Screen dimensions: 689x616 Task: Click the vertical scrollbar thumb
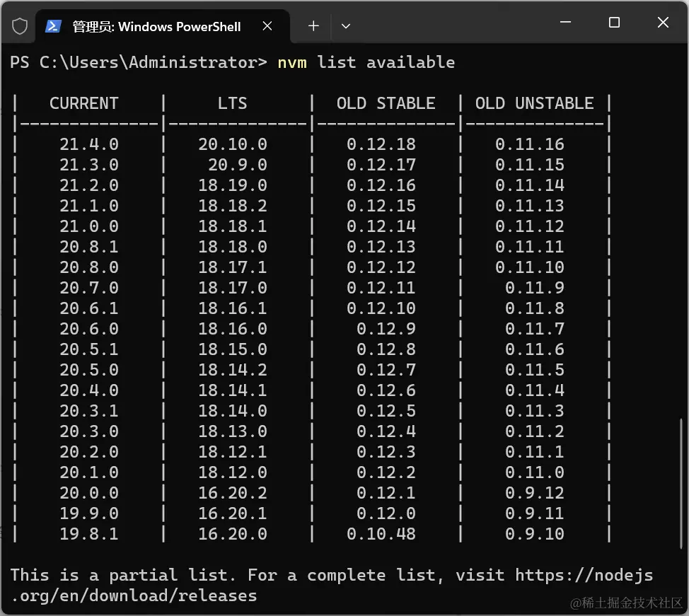click(681, 483)
